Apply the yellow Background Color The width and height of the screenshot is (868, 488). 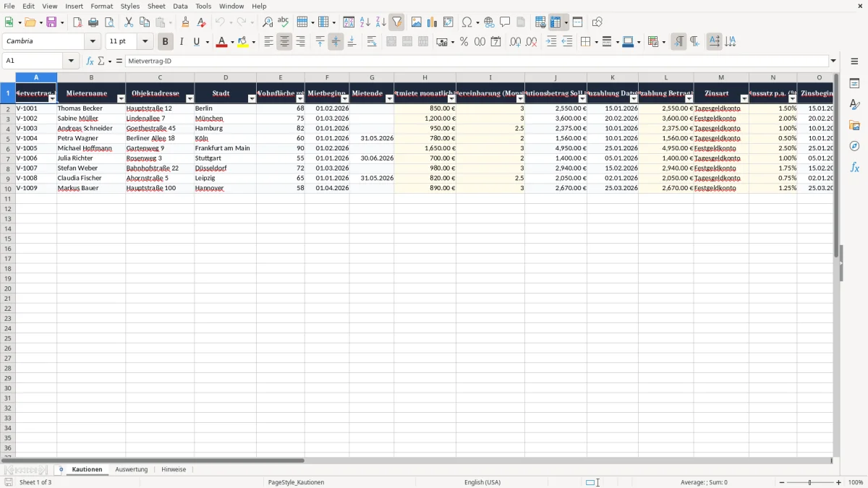(242, 42)
